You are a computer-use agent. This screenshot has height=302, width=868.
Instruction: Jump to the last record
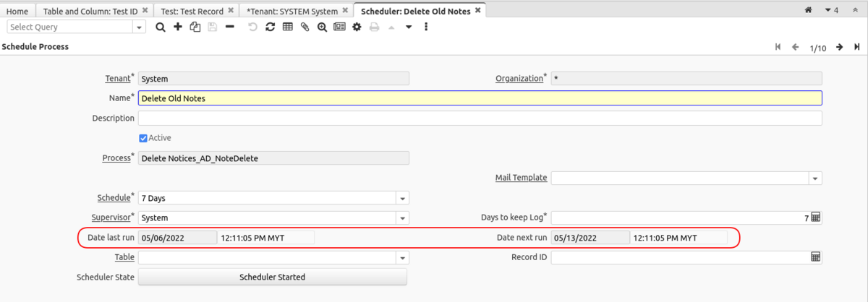(x=856, y=47)
